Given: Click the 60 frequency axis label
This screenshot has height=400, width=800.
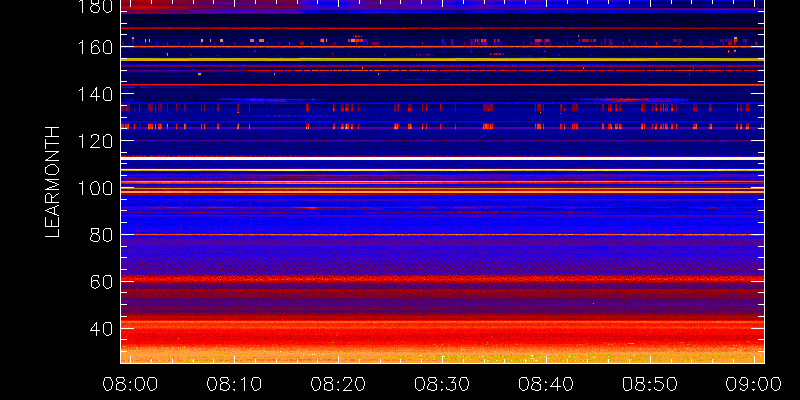Looking at the screenshot, I should (x=101, y=282).
